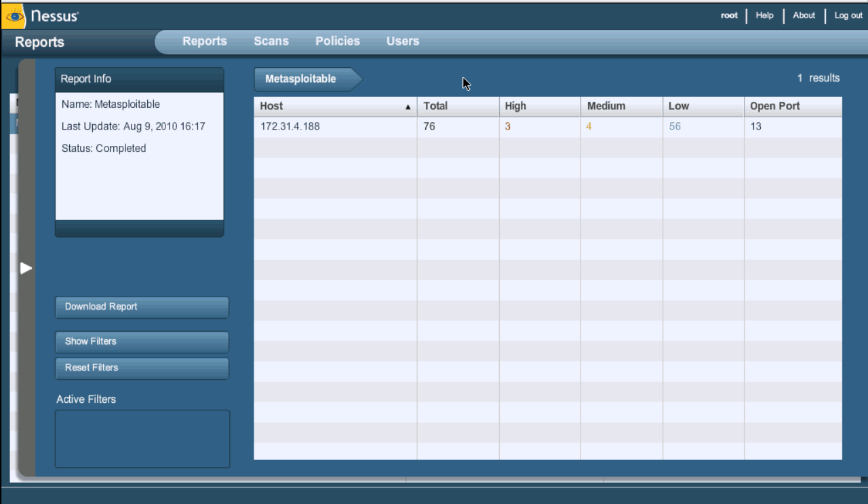
Task: Open the Reports tab
Action: pyautogui.click(x=205, y=41)
